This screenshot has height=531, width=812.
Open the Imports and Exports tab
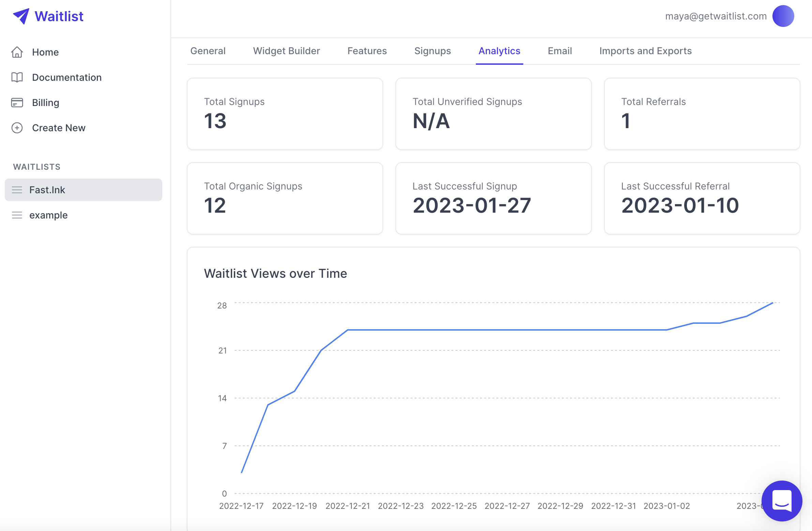tap(646, 51)
